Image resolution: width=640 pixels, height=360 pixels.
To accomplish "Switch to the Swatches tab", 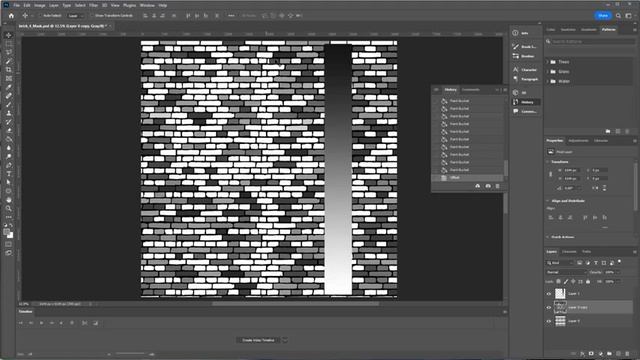I will click(x=568, y=29).
